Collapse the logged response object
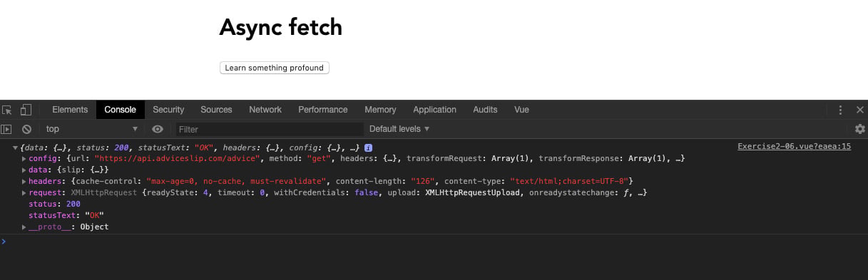The width and height of the screenshot is (868, 280). point(16,147)
